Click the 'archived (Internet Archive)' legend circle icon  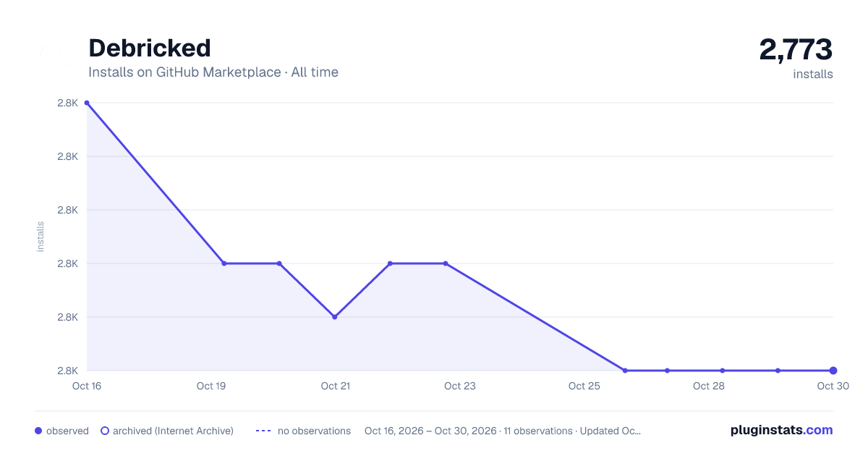[x=105, y=431]
